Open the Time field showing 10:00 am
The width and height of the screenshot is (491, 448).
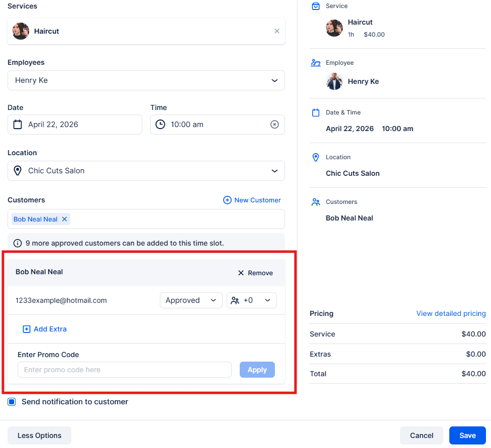(217, 125)
